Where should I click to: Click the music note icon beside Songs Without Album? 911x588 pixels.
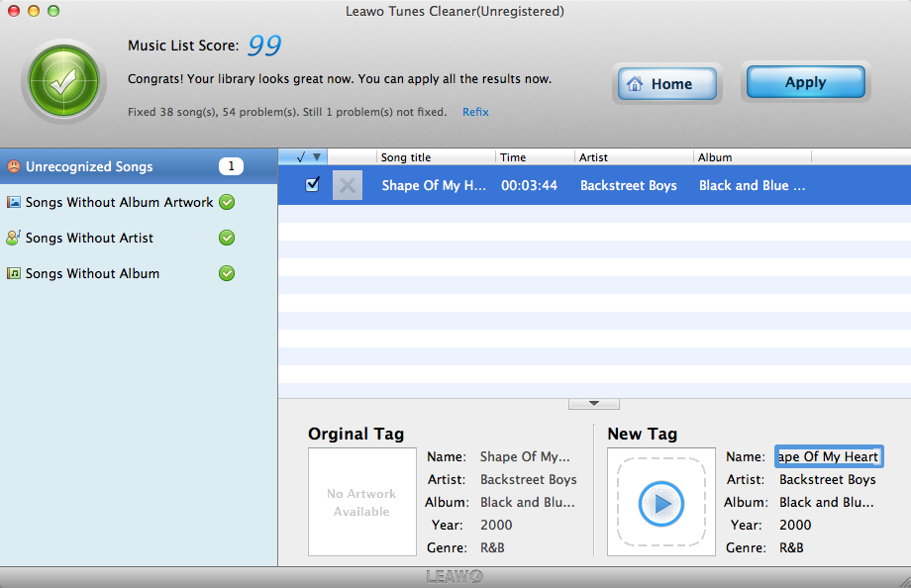coord(13,273)
